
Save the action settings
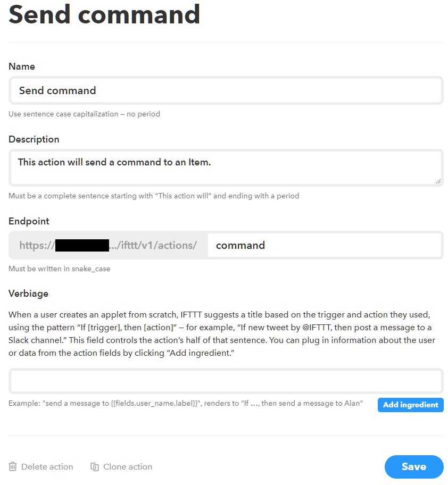click(413, 466)
